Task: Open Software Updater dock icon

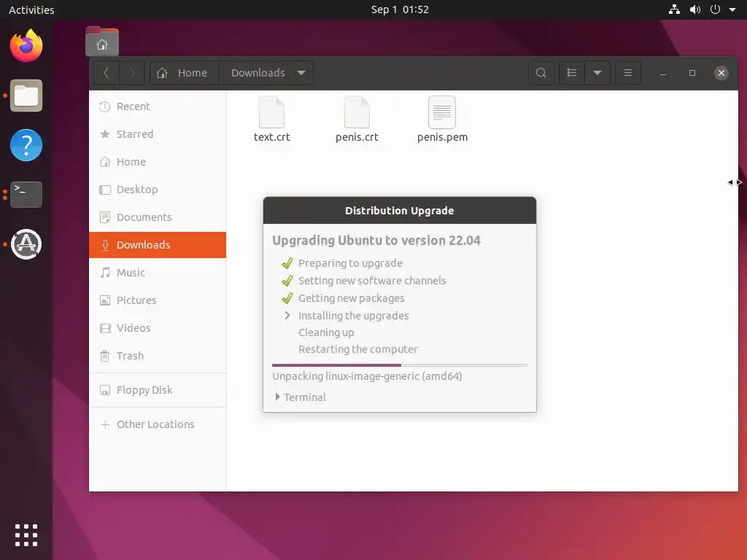Action: coord(26,244)
